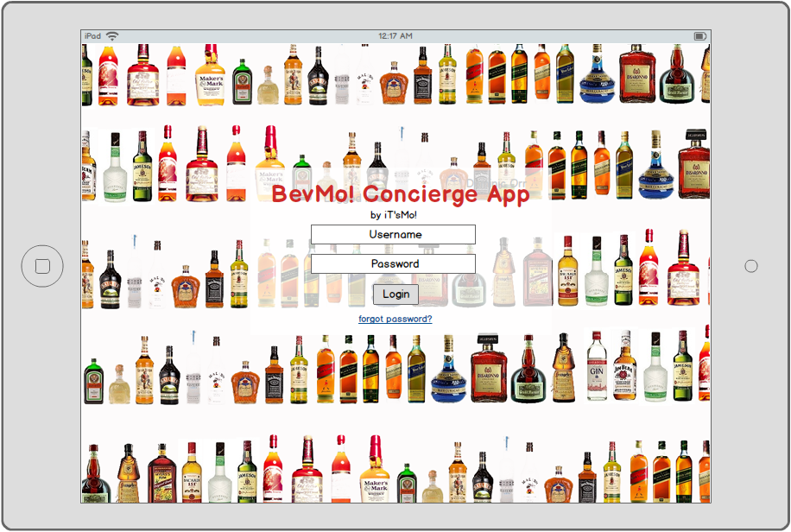The height and width of the screenshot is (532, 791).
Task: Tap the battery icon in status bar
Action: coord(699,35)
